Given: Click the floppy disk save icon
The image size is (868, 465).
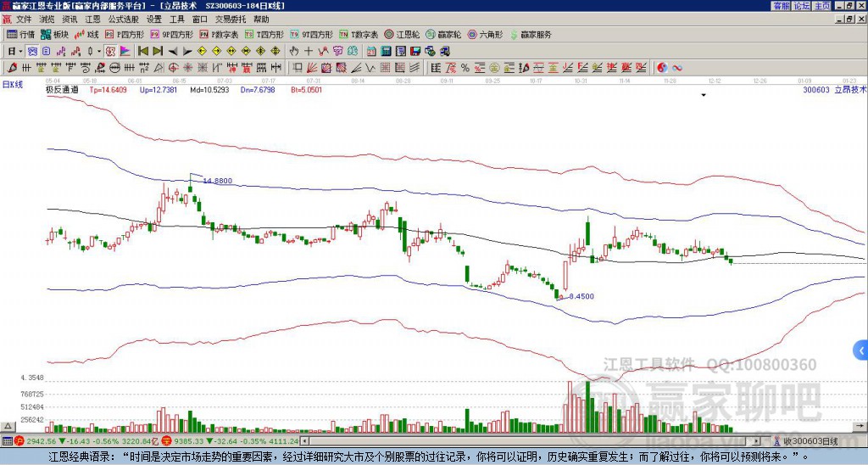Looking at the screenshot, I should [x=415, y=51].
